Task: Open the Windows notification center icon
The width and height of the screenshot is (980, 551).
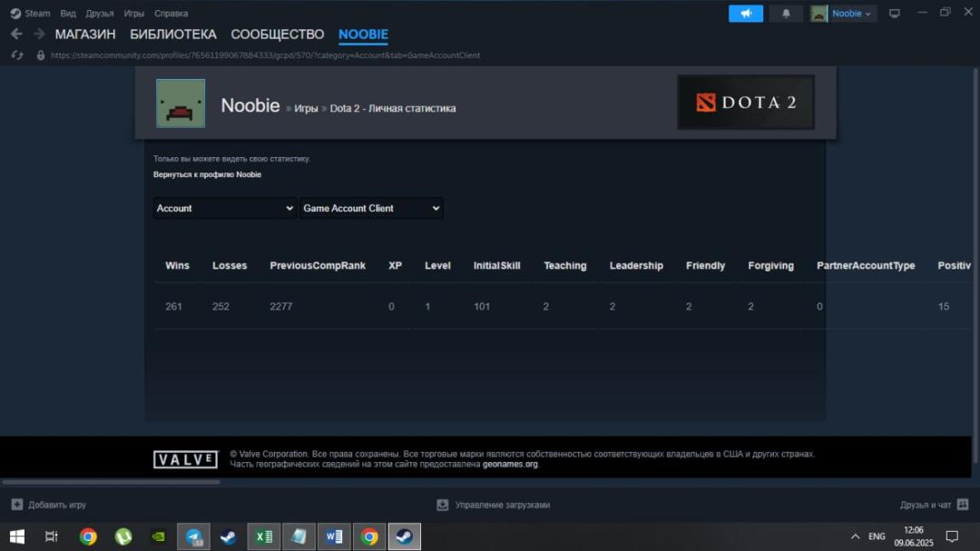Action: point(952,536)
